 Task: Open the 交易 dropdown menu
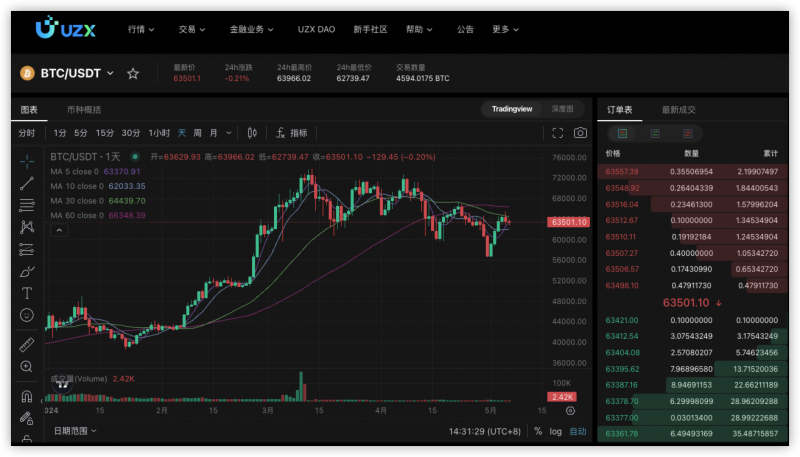coord(192,30)
